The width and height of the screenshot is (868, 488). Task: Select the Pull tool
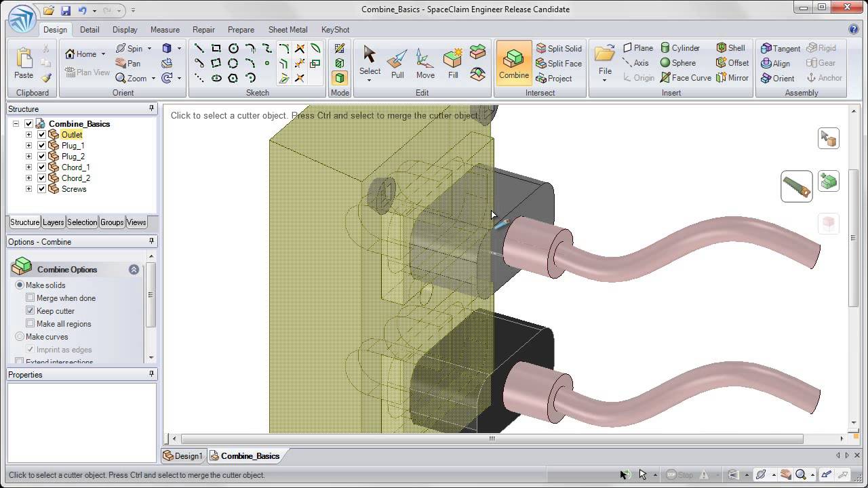[397, 64]
